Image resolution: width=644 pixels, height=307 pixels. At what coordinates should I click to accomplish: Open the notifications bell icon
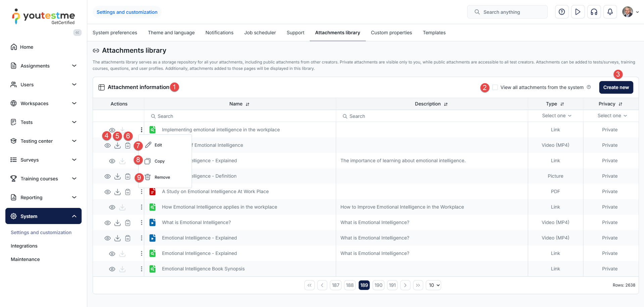click(610, 12)
